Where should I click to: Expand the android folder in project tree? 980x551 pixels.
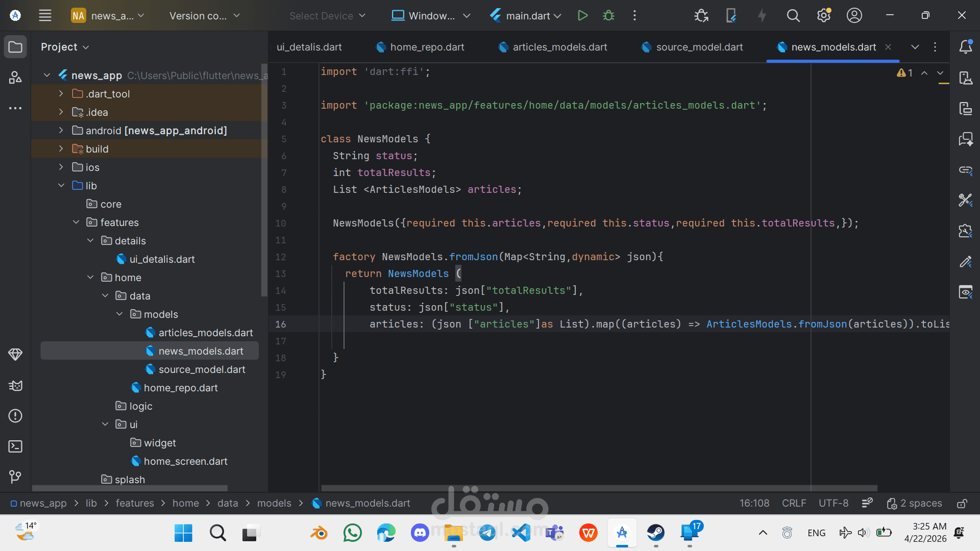coord(61,131)
